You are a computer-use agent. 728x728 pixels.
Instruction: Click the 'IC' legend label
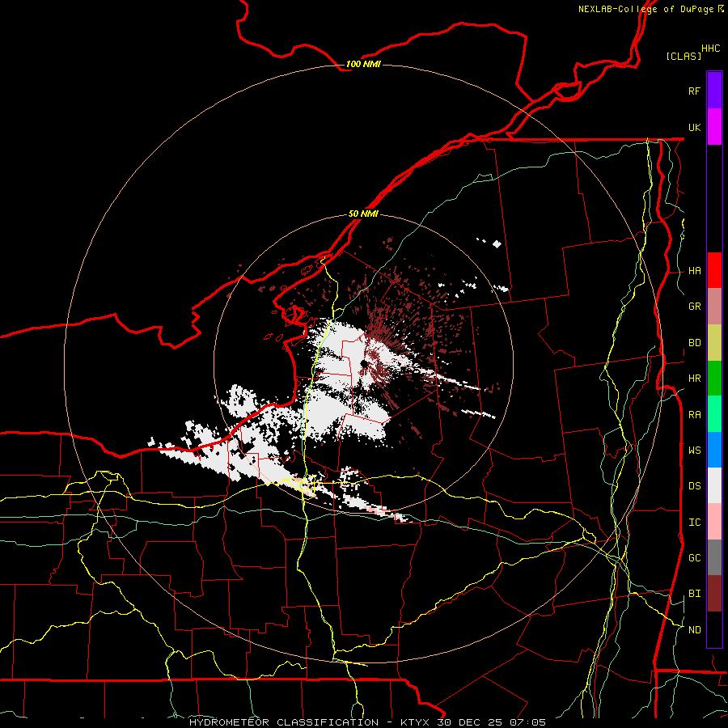click(695, 523)
